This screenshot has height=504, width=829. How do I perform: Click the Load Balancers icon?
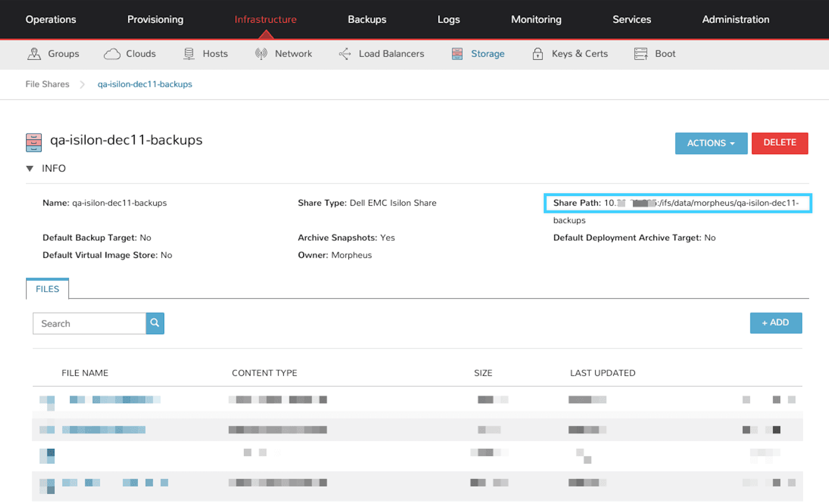(345, 54)
